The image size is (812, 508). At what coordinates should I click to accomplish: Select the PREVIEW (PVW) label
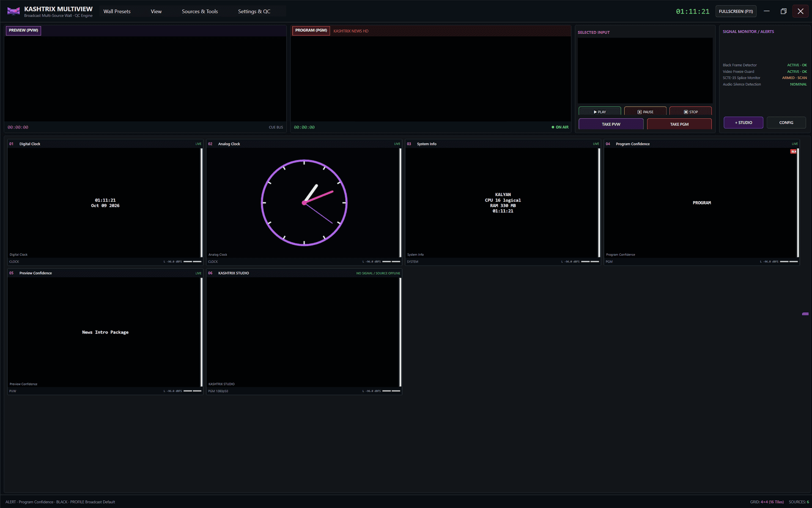(23, 30)
